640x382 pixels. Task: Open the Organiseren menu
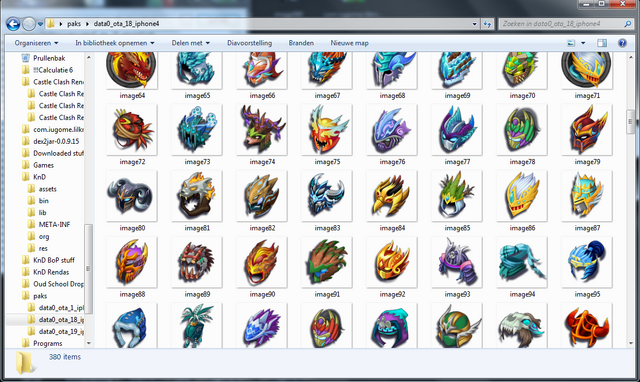(36, 43)
